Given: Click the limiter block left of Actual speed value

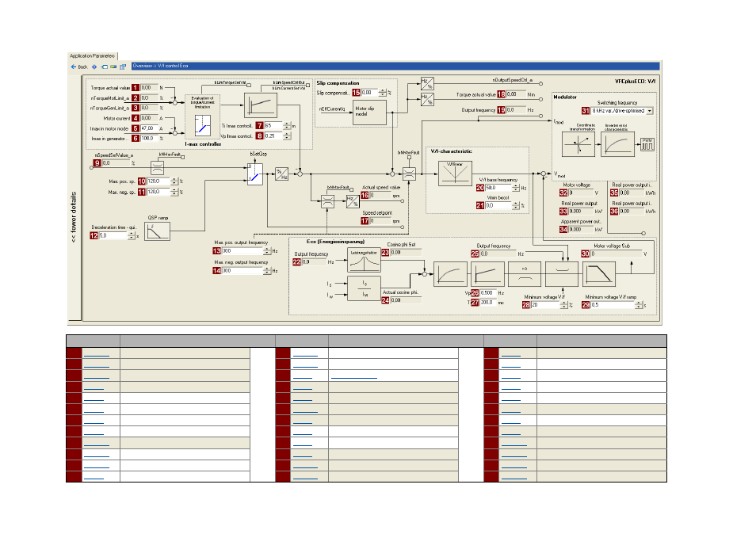Looking at the screenshot, I should click(327, 201).
